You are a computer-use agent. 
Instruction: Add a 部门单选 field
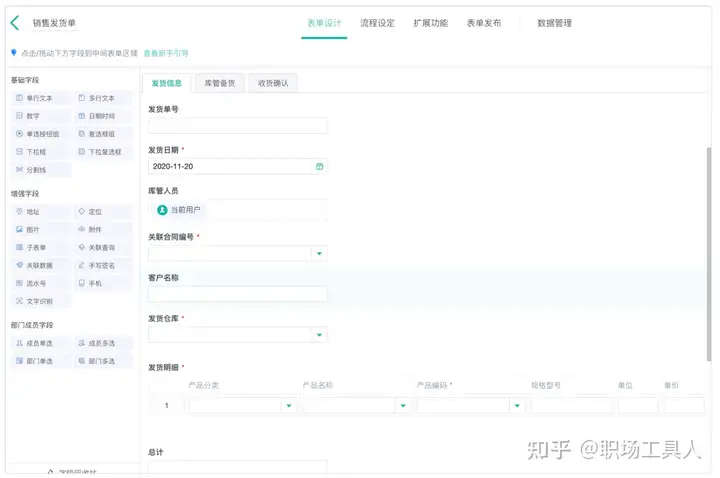tap(41, 360)
